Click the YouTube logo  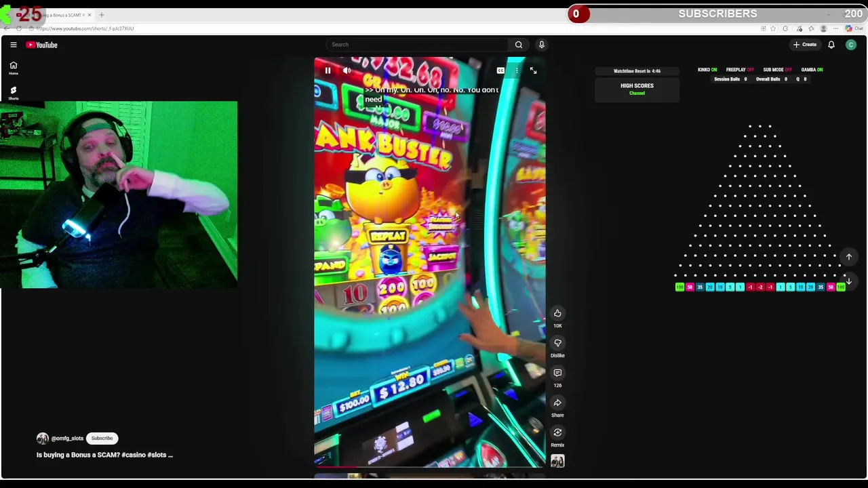click(42, 45)
